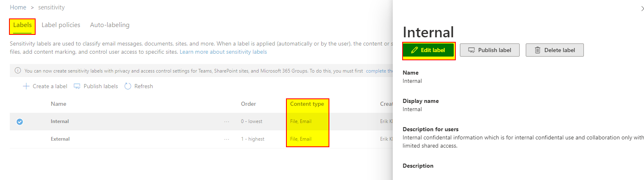The height and width of the screenshot is (180, 644).
Task: Click the trash icon on Delete label
Action: 538,50
